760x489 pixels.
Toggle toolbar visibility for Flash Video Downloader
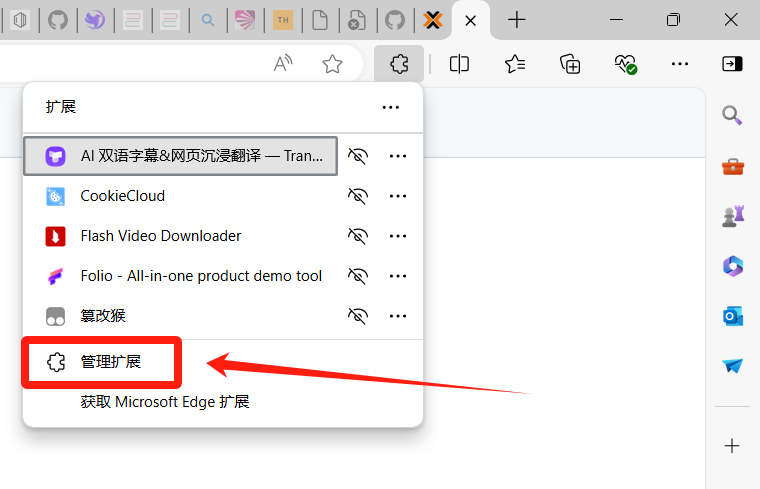pos(358,236)
